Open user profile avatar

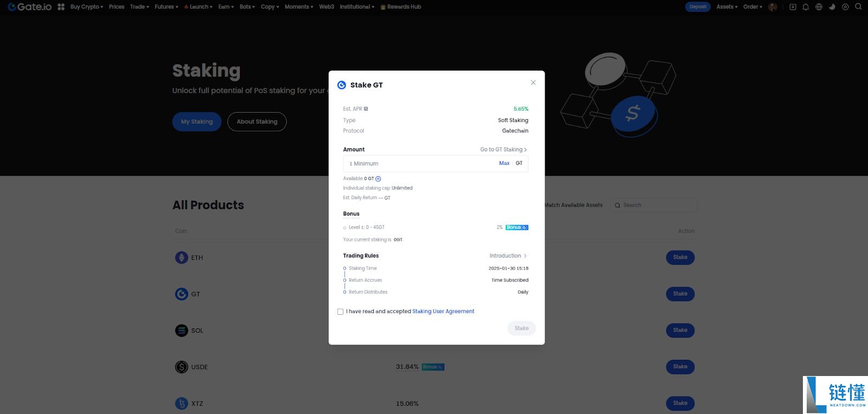coord(773,7)
